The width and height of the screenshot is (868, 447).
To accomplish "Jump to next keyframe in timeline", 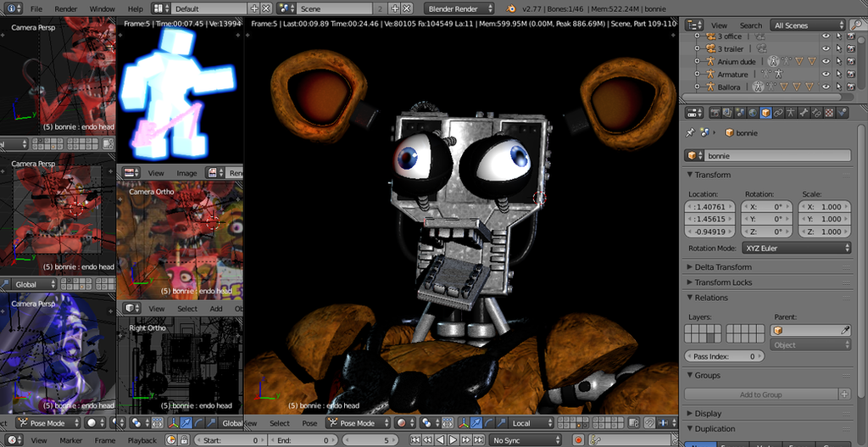I will 465,440.
